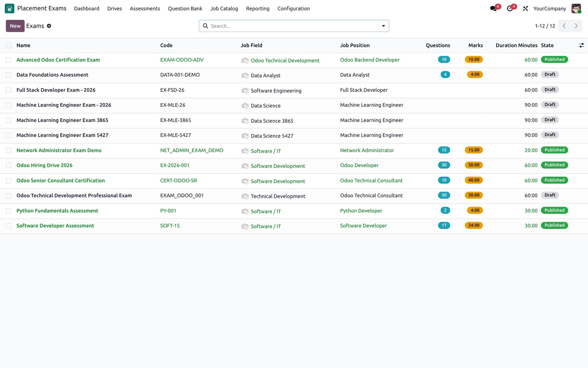Sort by the Marks column header

(x=476, y=45)
